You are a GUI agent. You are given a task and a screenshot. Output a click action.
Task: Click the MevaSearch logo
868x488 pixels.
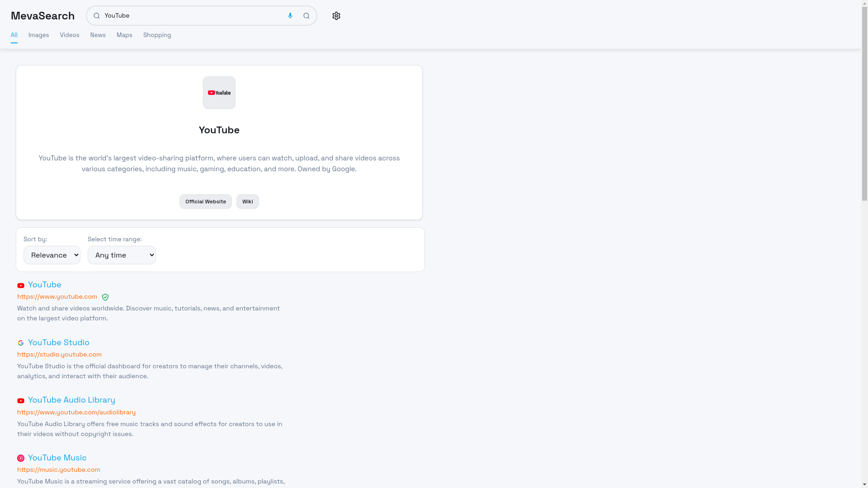point(42,16)
